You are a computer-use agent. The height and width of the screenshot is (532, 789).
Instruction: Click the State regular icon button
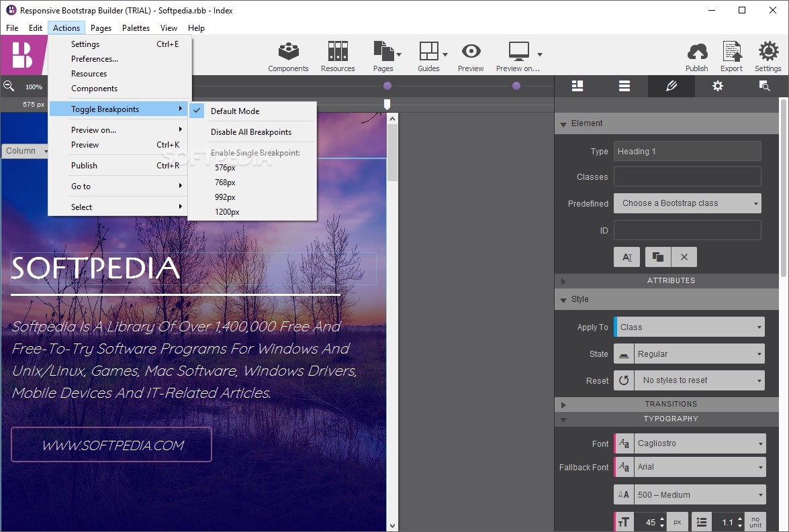tap(624, 354)
